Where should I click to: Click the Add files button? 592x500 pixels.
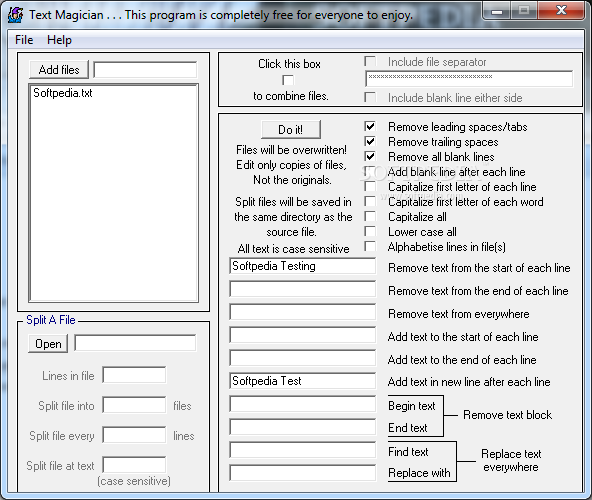coord(59,70)
